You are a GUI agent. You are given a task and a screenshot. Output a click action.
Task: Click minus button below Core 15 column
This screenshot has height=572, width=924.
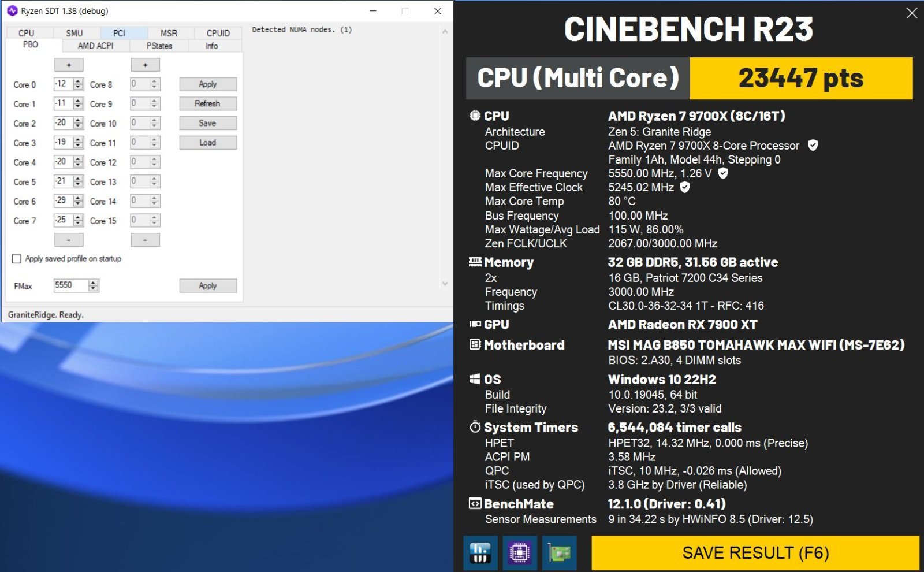coord(145,239)
